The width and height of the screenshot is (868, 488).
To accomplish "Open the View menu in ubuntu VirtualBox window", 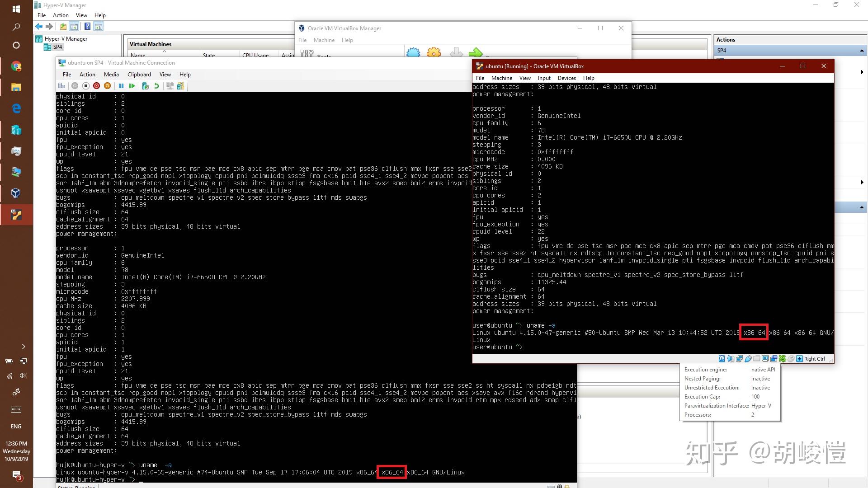I will 525,78.
